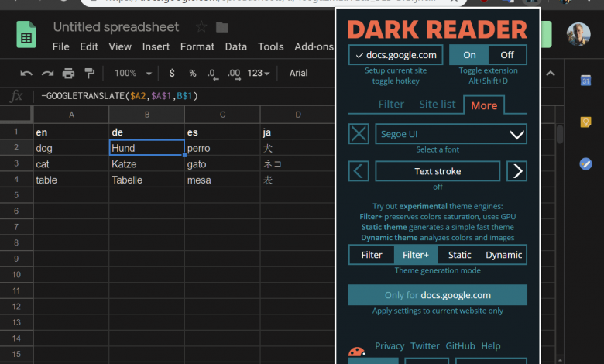604x364 pixels.
Task: Click the Google Sheets home icon
Action: coord(26,35)
